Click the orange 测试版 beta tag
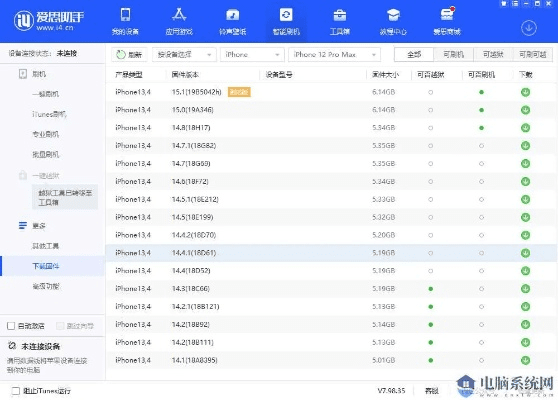The width and height of the screenshot is (558, 400). pos(239,92)
